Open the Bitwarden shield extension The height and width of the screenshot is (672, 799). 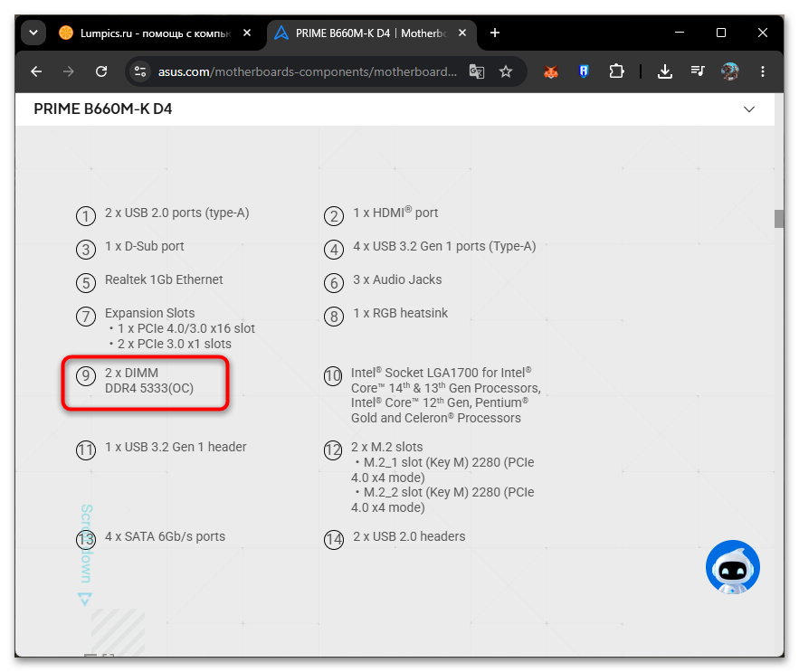(584, 71)
